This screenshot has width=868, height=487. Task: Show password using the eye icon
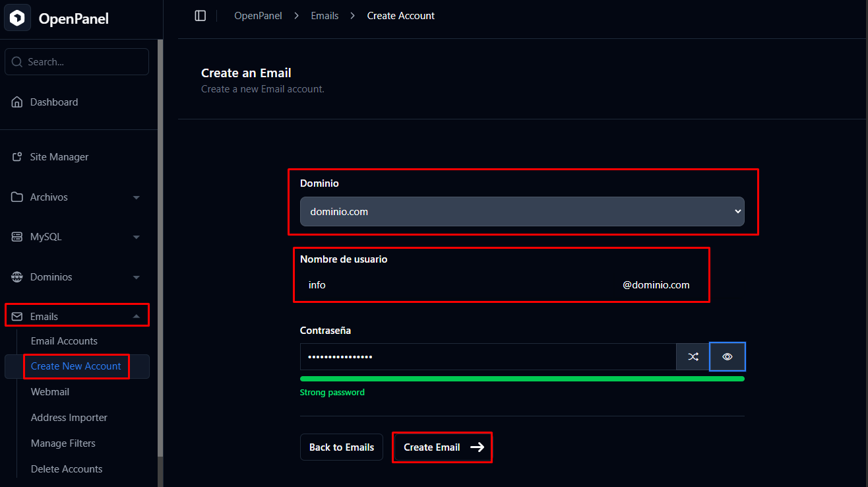pyautogui.click(x=727, y=357)
